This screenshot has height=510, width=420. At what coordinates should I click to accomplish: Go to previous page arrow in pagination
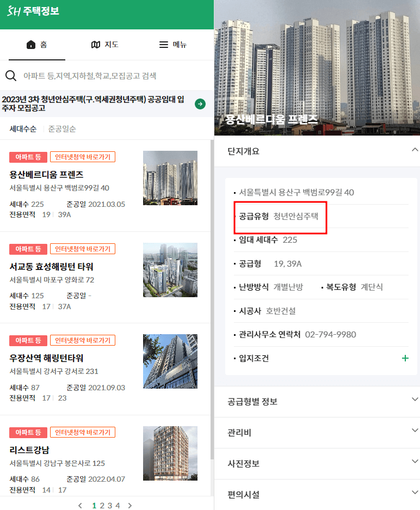(80, 506)
